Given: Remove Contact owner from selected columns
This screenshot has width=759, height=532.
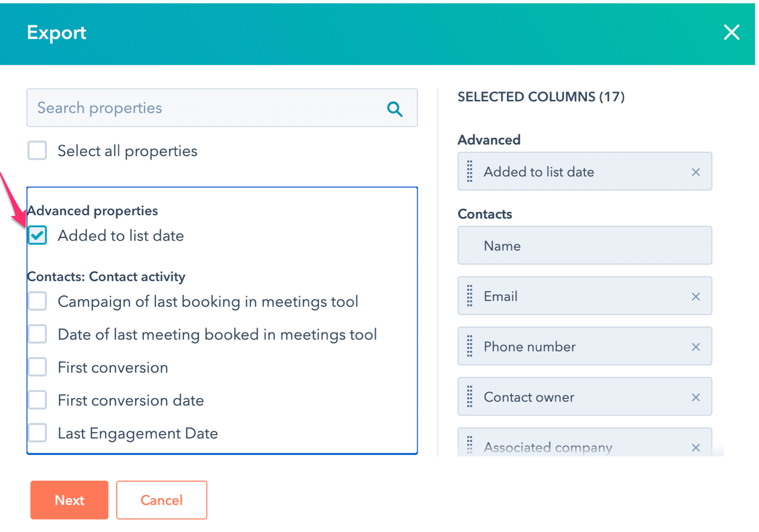Looking at the screenshot, I should point(695,397).
